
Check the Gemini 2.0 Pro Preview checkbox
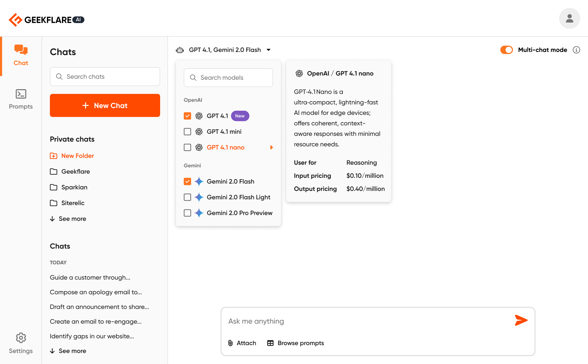click(x=187, y=213)
